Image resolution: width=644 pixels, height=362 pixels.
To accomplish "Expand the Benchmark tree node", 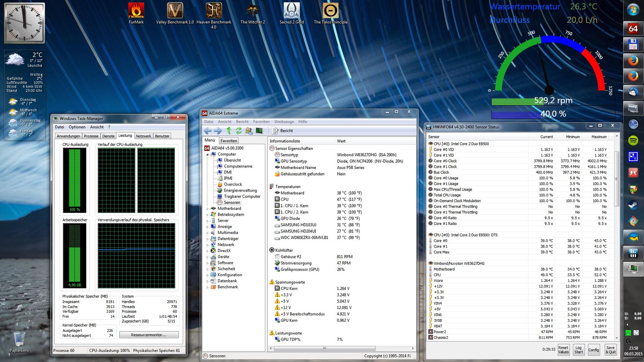I will 207,287.
